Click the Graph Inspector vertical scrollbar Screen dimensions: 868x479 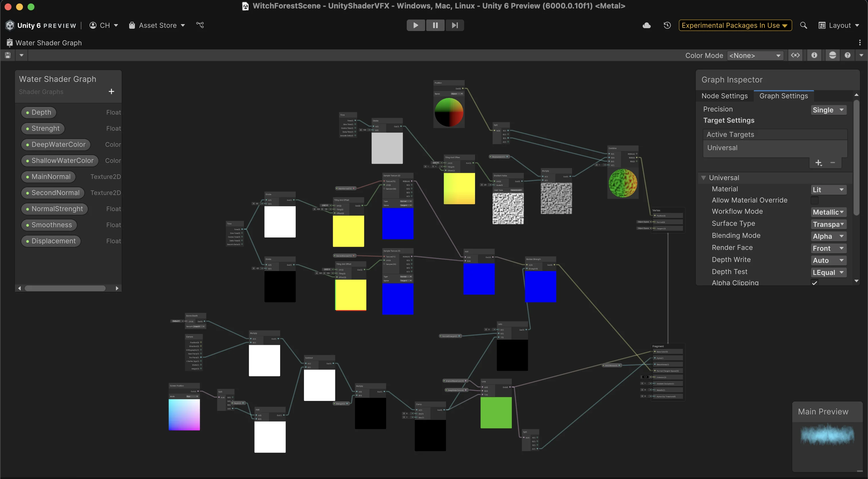tap(857, 157)
